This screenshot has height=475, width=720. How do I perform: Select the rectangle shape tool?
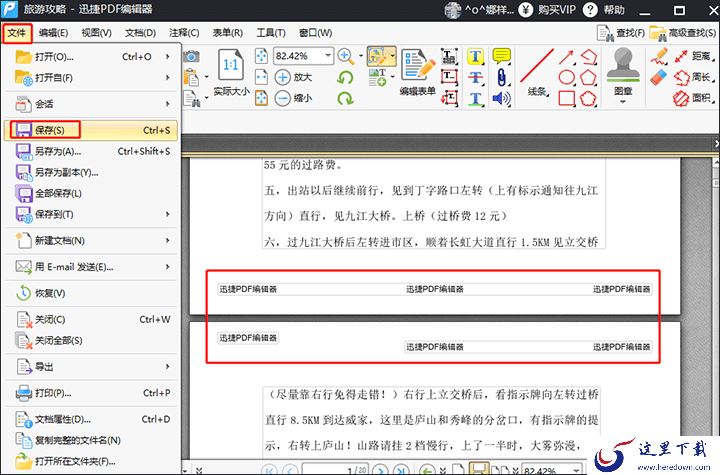[567, 98]
